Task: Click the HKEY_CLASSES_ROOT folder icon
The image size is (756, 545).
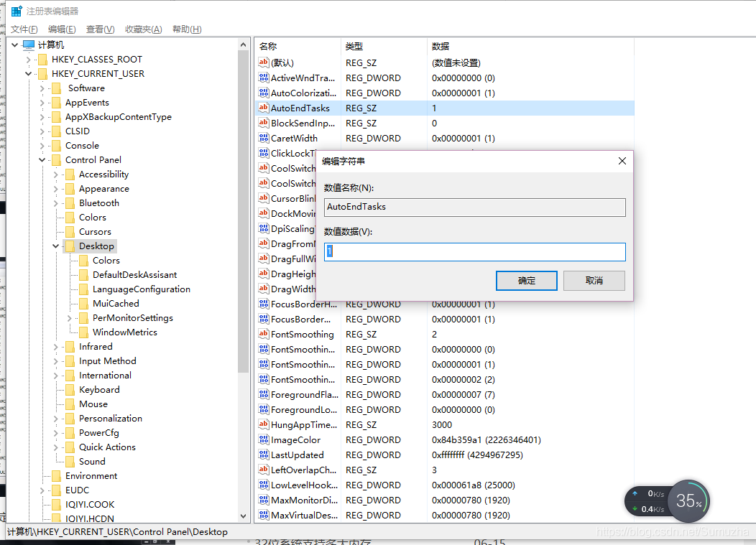Action: [x=43, y=60]
